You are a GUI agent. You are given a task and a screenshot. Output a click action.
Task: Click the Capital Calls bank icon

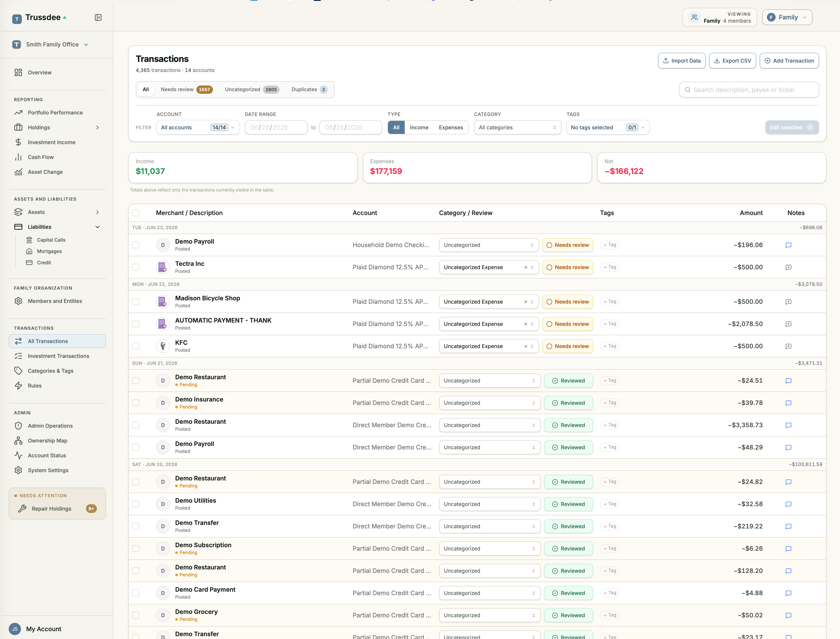coord(29,240)
